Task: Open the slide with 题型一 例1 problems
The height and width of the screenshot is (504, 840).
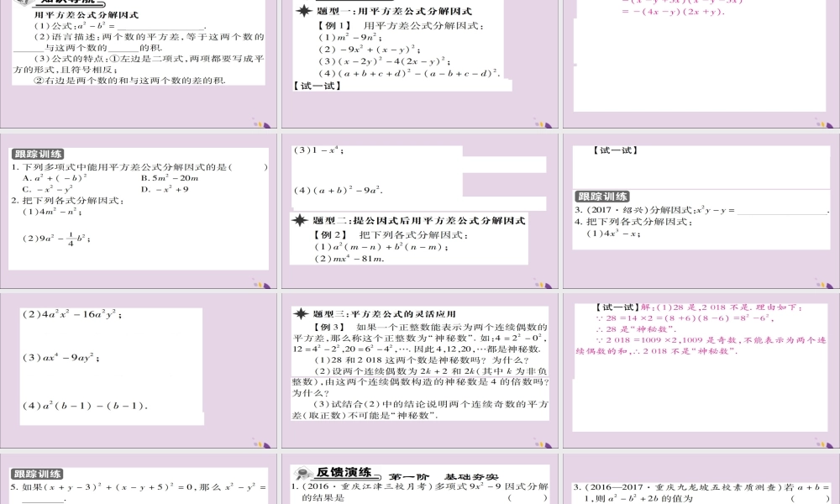Action: tap(419, 64)
